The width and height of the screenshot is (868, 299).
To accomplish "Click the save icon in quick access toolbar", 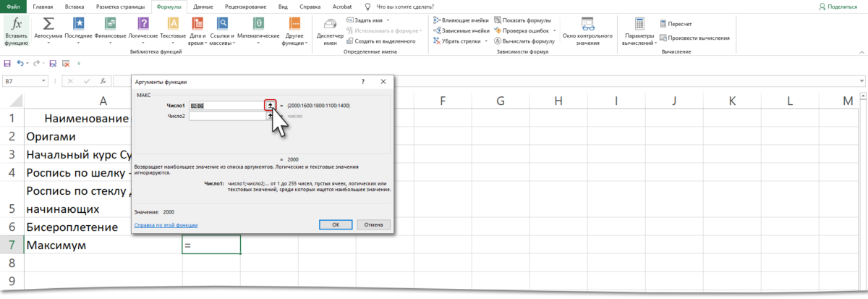I will pyautogui.click(x=8, y=64).
